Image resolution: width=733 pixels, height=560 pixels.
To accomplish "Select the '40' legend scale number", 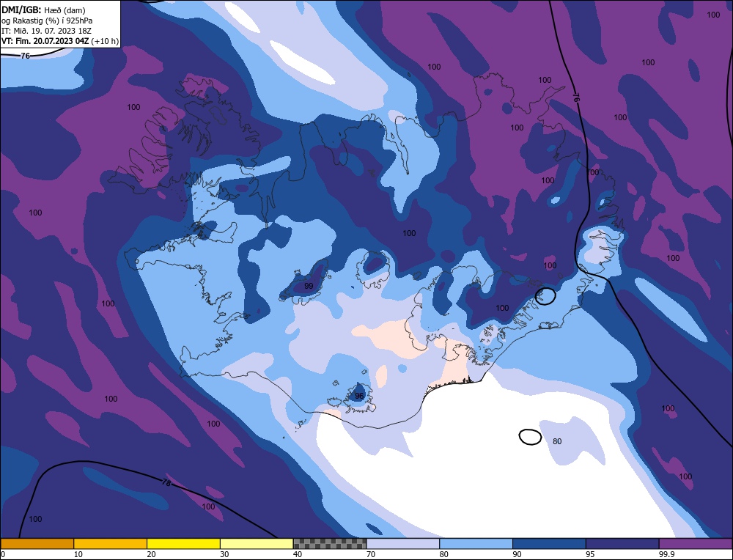I will tap(298, 554).
